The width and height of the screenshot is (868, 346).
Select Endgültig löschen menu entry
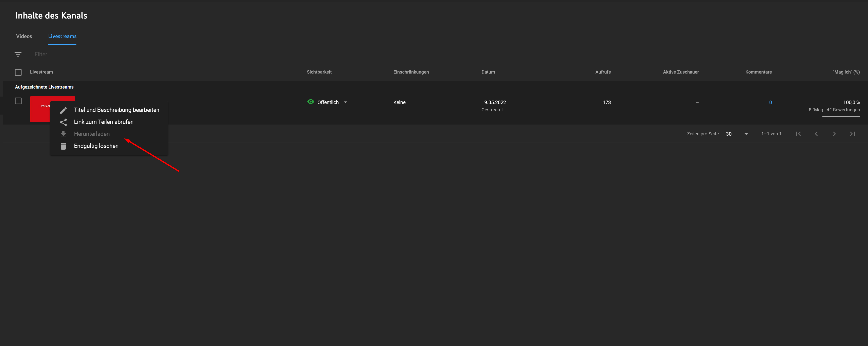[x=96, y=146]
